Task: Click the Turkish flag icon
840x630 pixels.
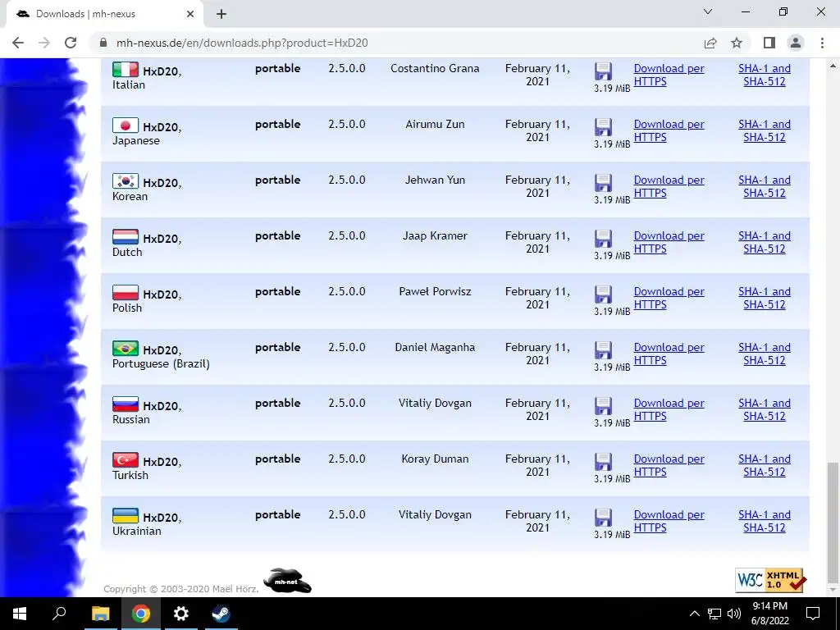Action: point(126,459)
